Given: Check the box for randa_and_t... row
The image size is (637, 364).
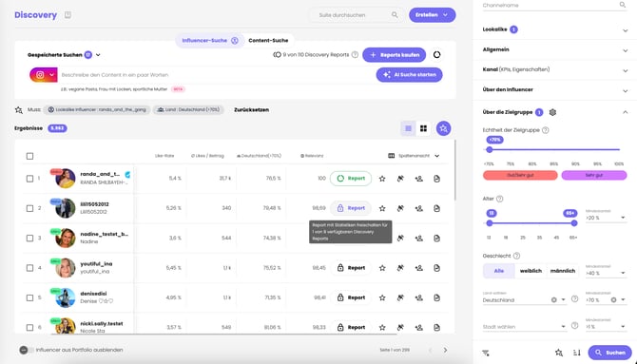Looking at the screenshot, I should [x=29, y=179].
